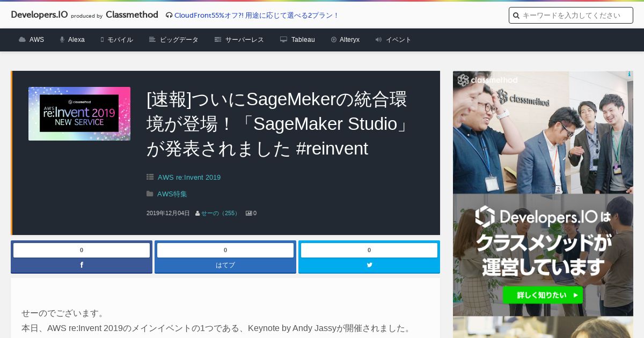Click the article title SageMaker Studio heading
Image resolution: width=644 pixels, height=338 pixels.
277,124
